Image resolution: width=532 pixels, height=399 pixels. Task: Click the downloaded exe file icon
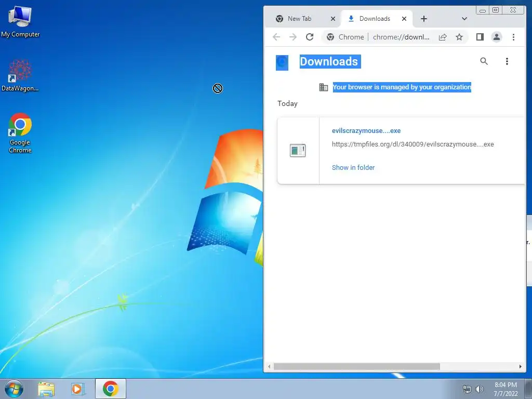click(x=298, y=150)
